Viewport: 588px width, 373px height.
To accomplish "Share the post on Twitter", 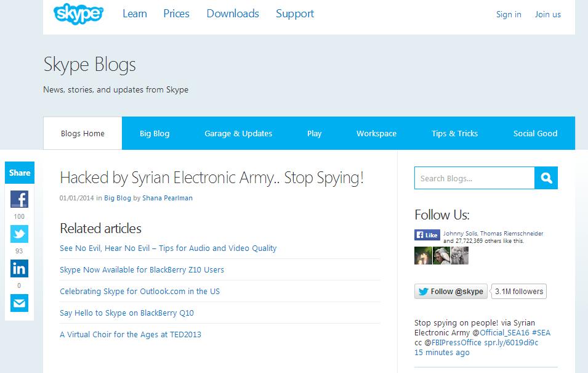I will pos(19,234).
